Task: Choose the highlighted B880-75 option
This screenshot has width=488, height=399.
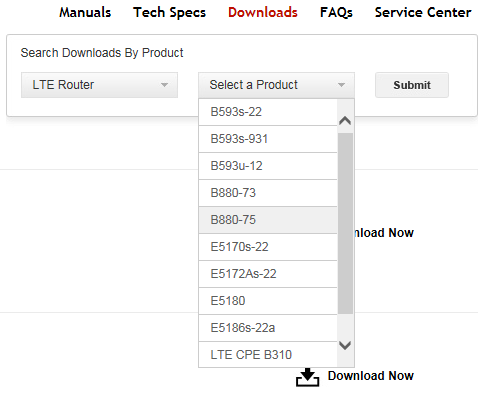Action: tap(268, 220)
